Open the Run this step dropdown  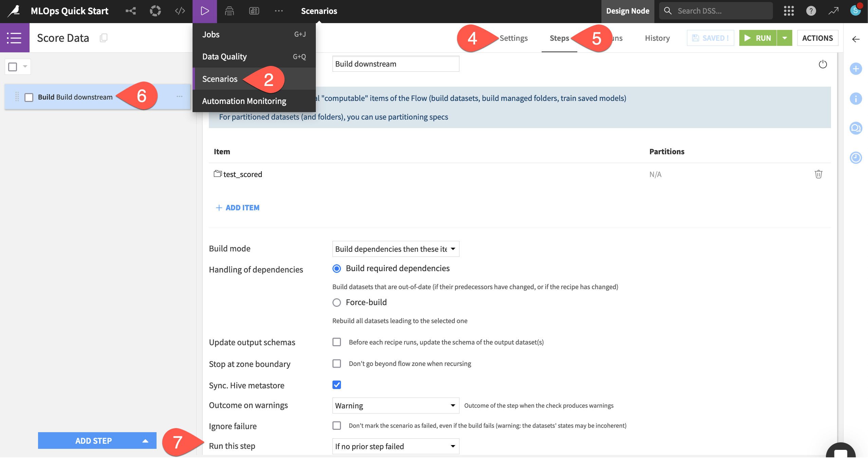tap(395, 446)
